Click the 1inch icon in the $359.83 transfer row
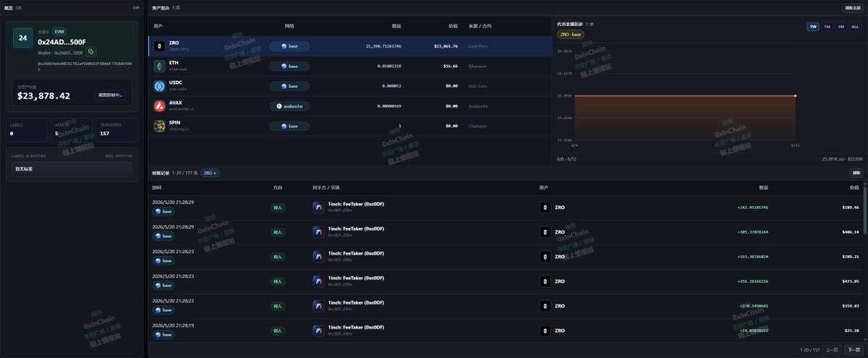 [318, 306]
